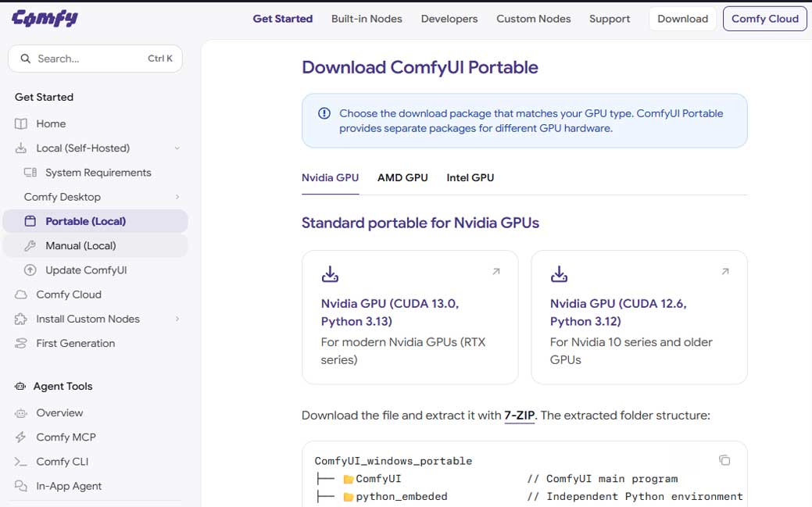Click the Comfy CLI terminal icon

21,462
